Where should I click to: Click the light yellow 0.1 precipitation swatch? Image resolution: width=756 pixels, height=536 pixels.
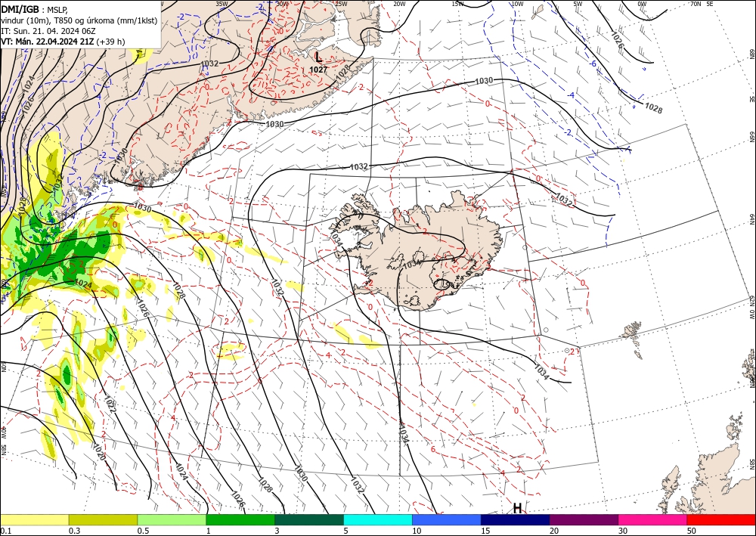tap(34, 519)
